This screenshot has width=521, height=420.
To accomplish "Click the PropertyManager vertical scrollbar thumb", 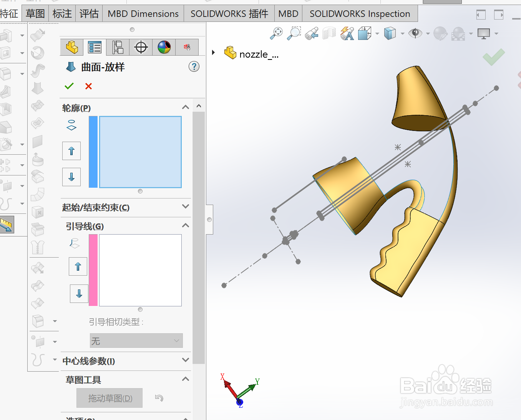I will 199,237.
